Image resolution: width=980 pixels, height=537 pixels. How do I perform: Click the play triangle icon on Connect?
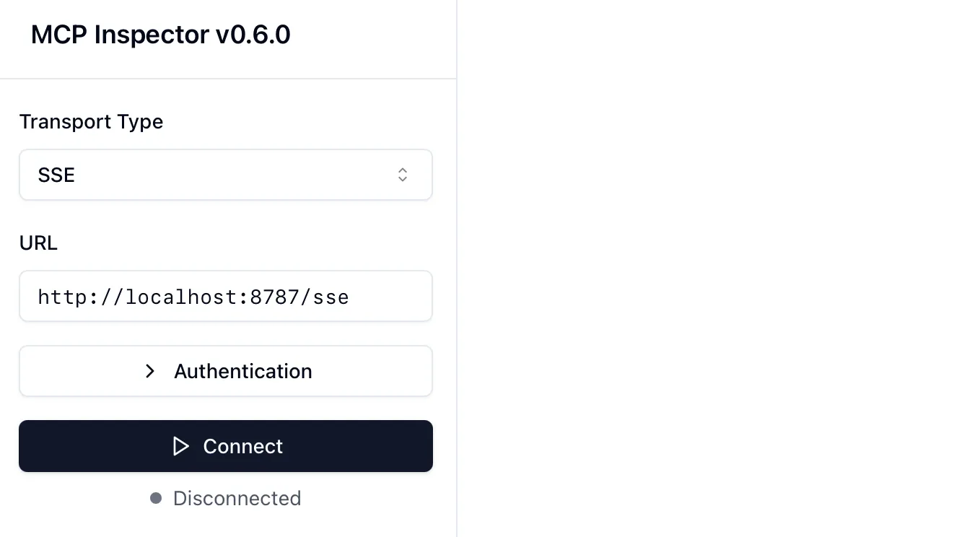(x=180, y=446)
